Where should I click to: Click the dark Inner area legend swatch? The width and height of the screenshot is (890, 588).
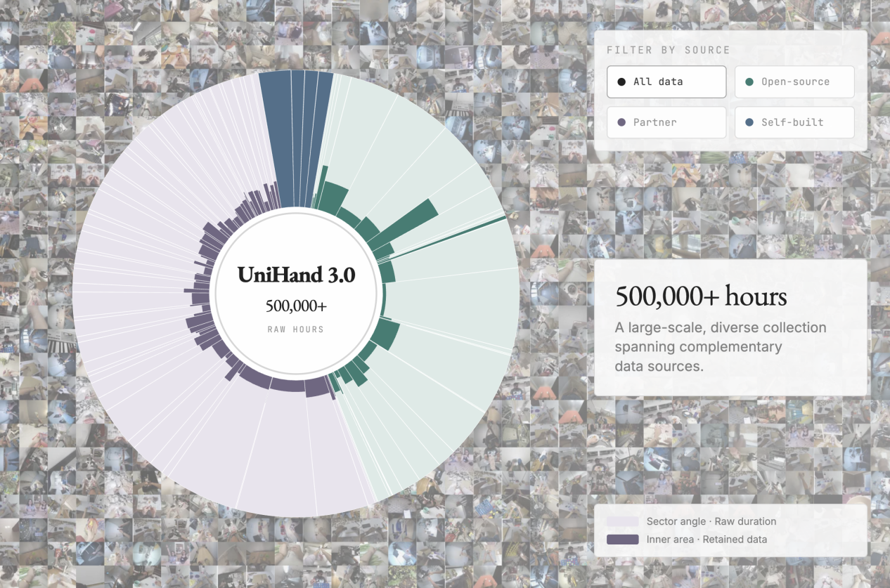tap(623, 540)
